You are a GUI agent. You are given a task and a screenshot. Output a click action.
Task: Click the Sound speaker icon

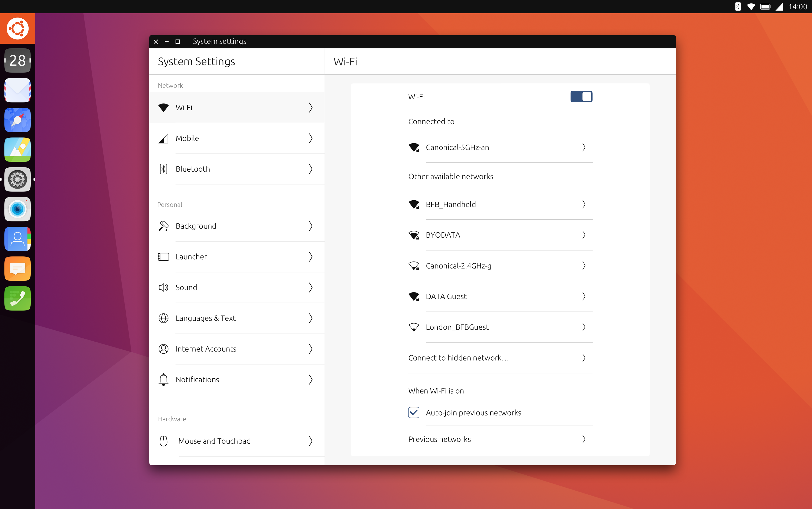pyautogui.click(x=163, y=287)
